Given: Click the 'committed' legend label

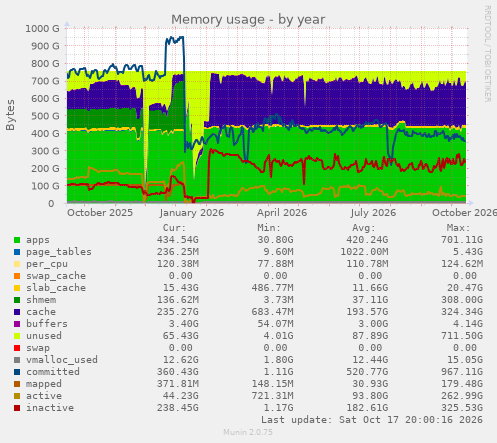Looking at the screenshot, I should (53, 372).
